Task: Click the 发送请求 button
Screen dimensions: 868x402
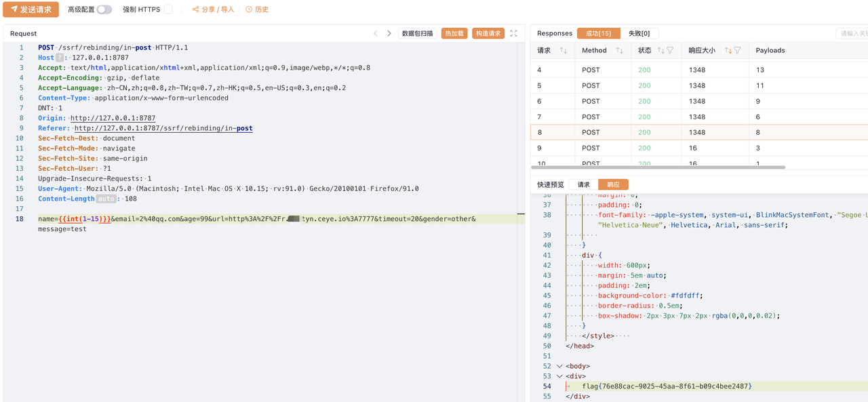Action: point(31,9)
